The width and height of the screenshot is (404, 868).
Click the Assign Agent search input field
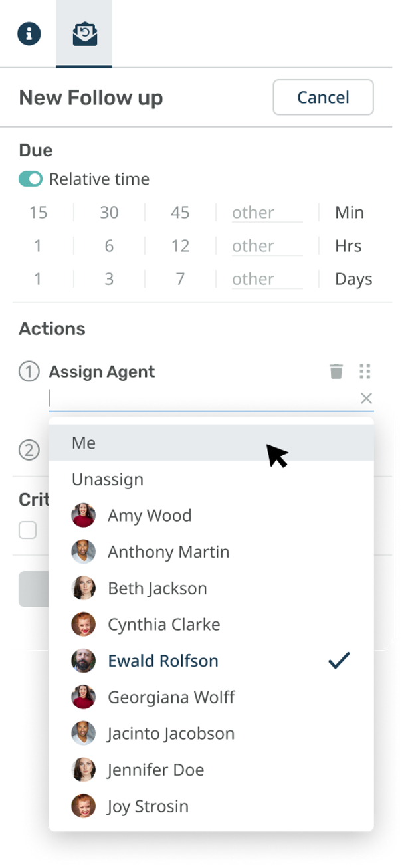click(203, 398)
